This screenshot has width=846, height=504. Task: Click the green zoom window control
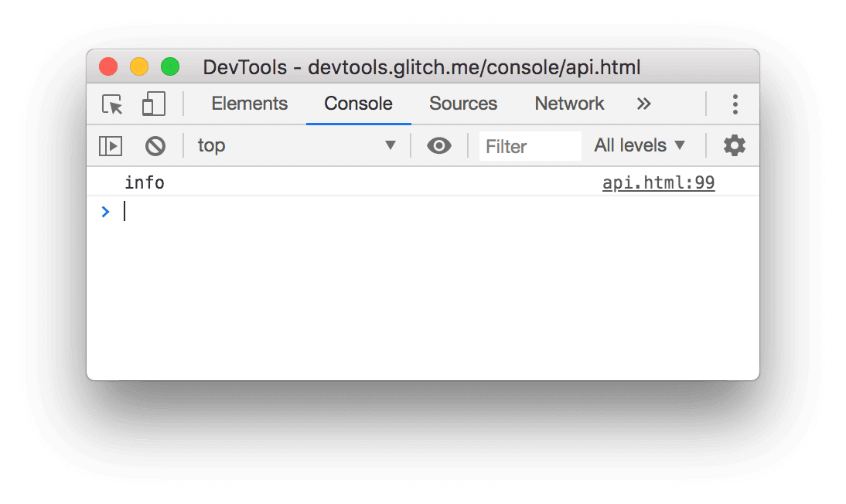click(x=170, y=67)
